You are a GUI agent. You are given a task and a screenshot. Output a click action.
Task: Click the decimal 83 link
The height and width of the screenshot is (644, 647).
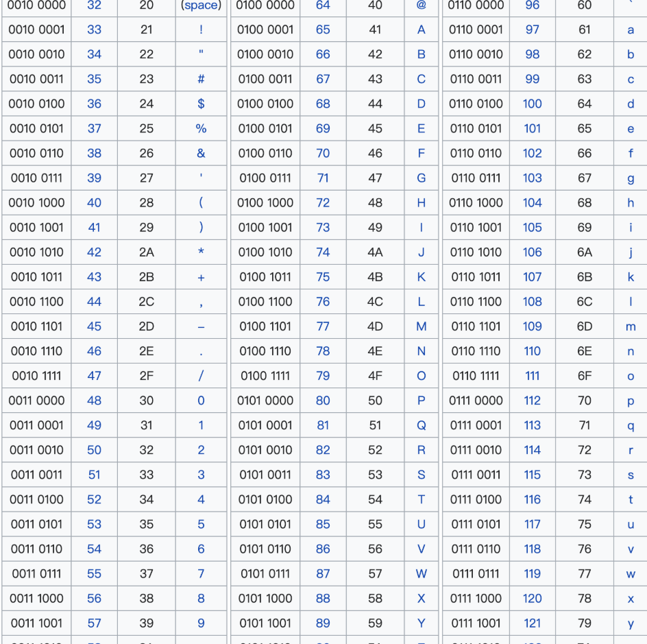point(323,475)
